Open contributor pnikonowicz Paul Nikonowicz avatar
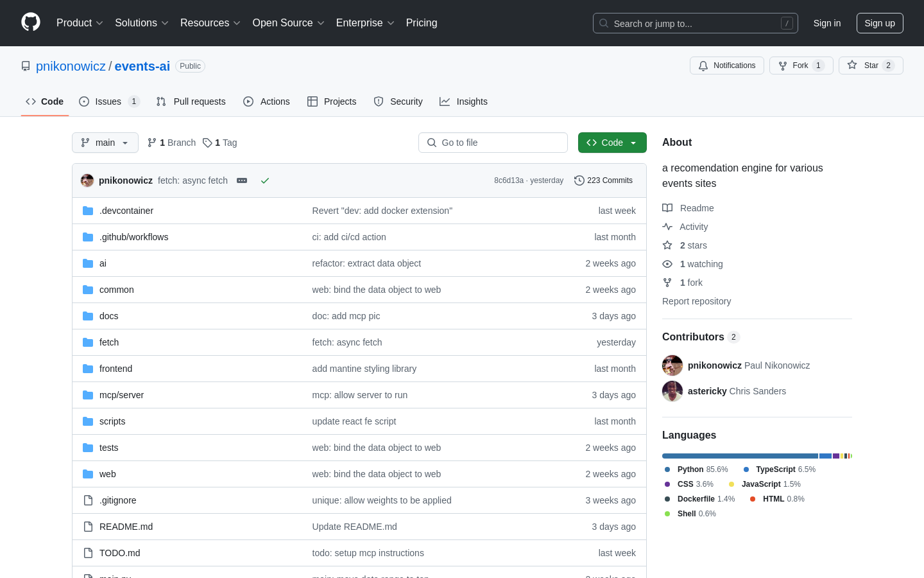This screenshot has width=924, height=578. pyautogui.click(x=672, y=365)
